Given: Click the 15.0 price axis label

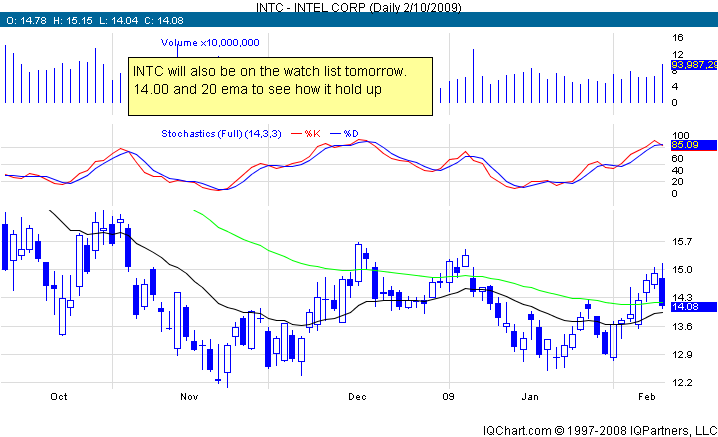Looking at the screenshot, I should click(x=682, y=269).
